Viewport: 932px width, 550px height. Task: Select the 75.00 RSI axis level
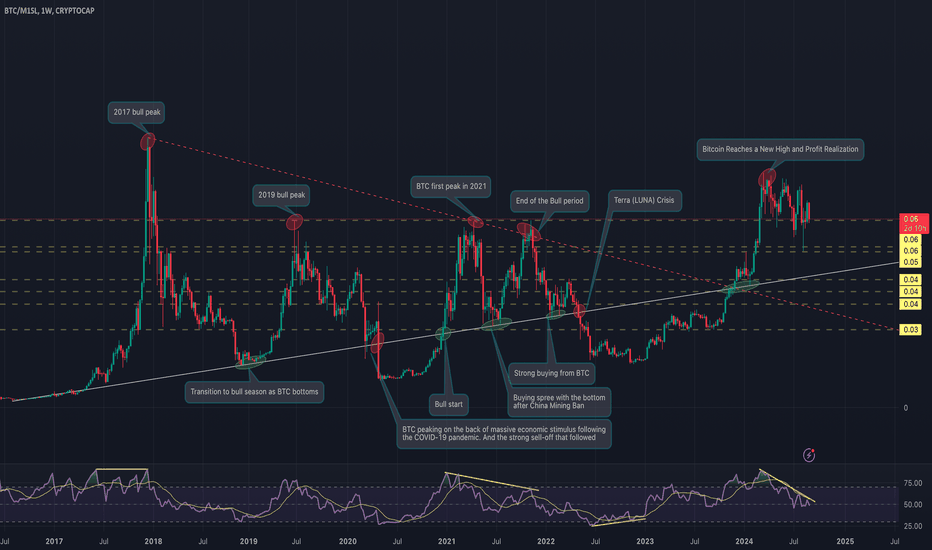click(x=912, y=483)
